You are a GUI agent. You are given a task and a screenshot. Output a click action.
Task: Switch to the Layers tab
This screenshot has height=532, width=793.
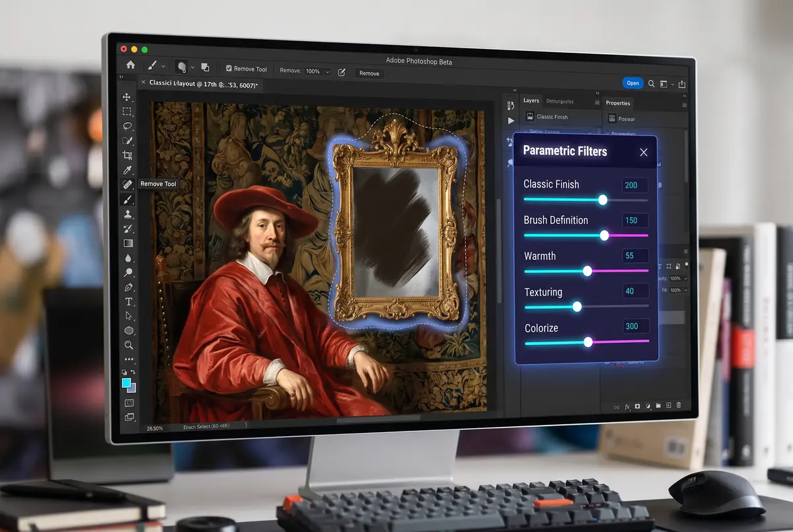tap(531, 100)
